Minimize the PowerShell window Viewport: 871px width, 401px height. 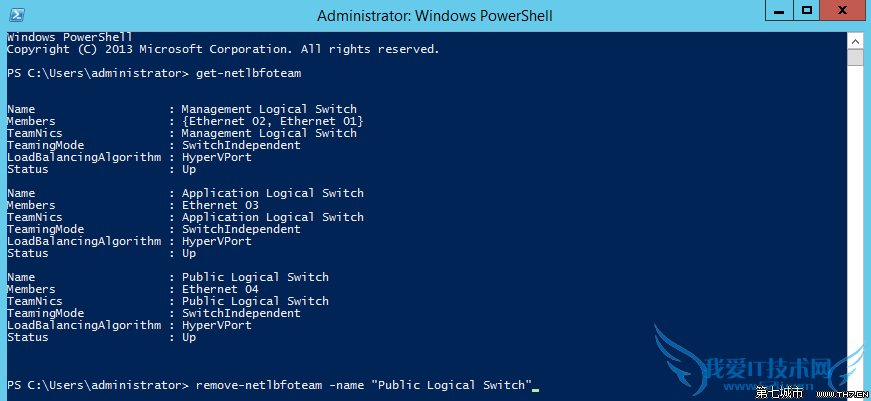[x=779, y=11]
